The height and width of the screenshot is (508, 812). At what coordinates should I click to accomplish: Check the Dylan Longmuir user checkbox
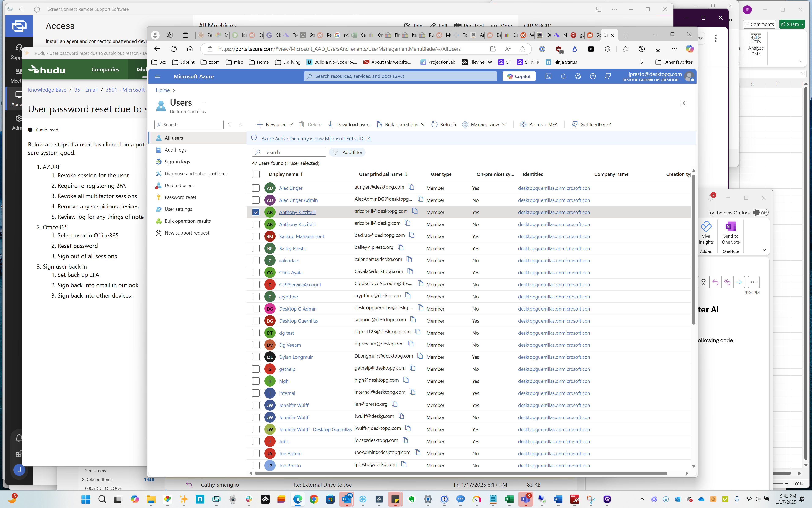(256, 357)
